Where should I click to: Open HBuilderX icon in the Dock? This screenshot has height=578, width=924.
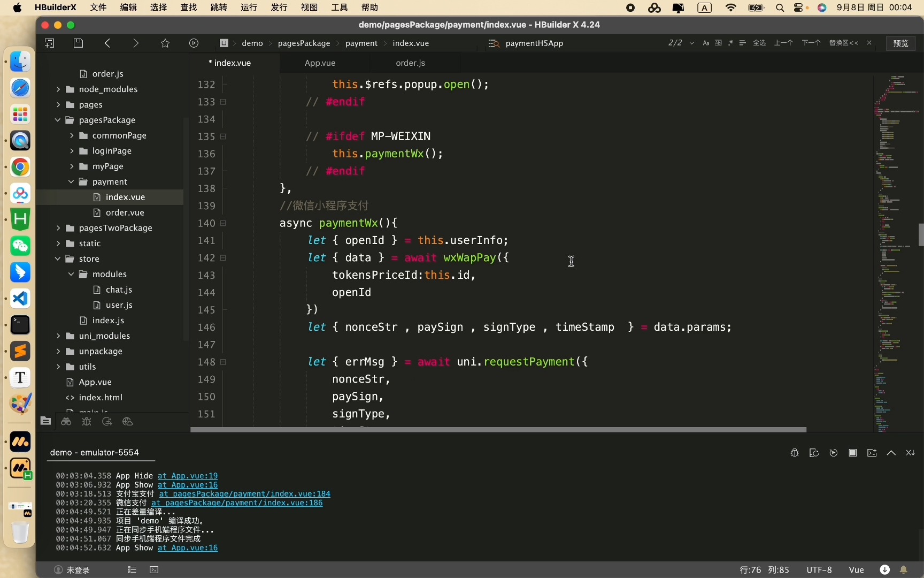20,219
